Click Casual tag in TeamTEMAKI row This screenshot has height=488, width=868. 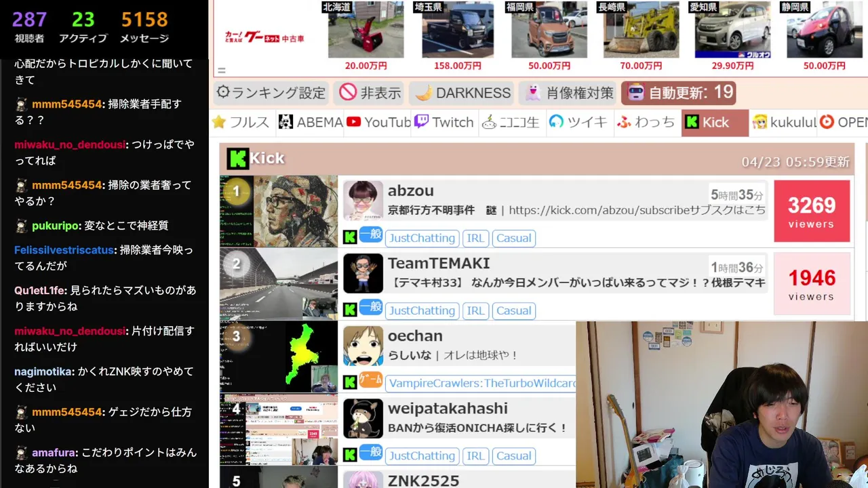513,310
